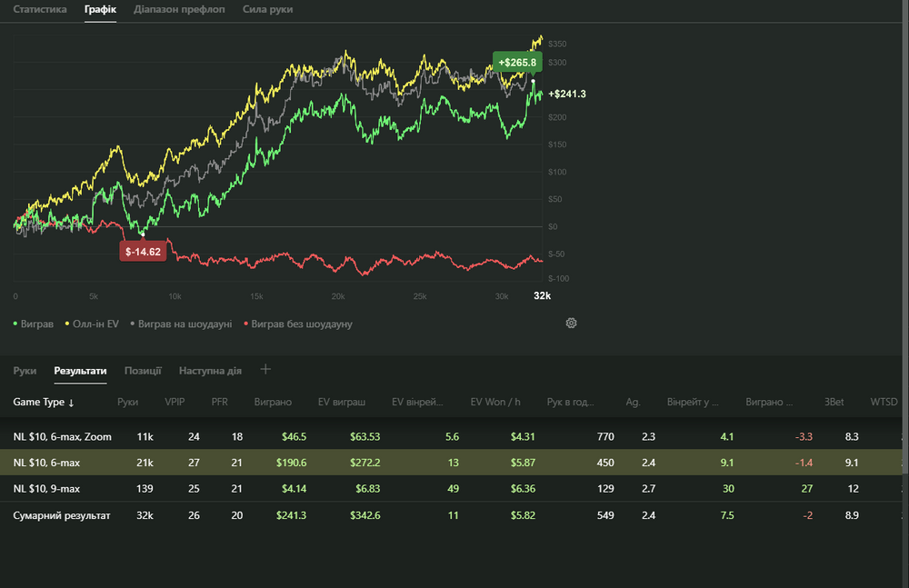Screen dimensions: 909x588
Task: Toggle the Олл-ін EV legend series
Action: tap(91, 324)
